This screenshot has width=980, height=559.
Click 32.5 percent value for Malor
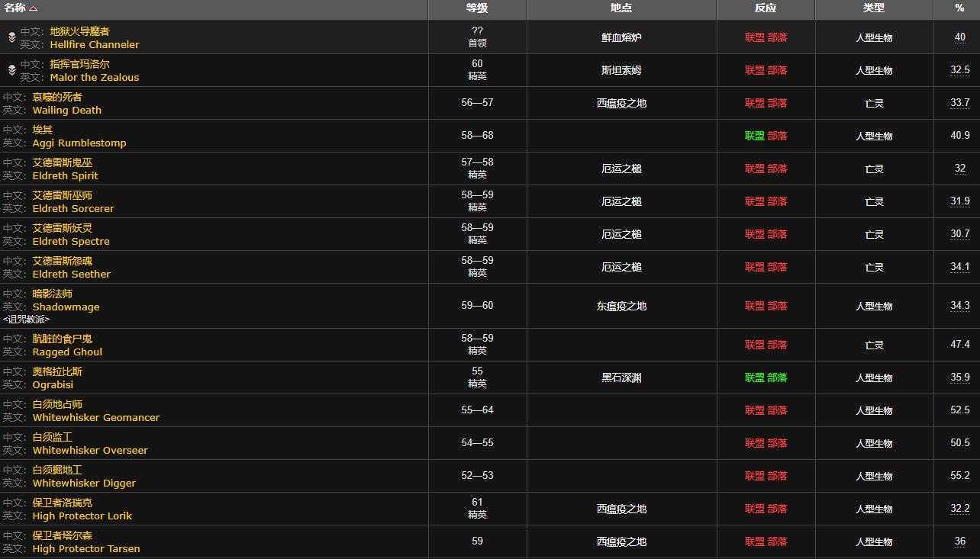(x=959, y=70)
